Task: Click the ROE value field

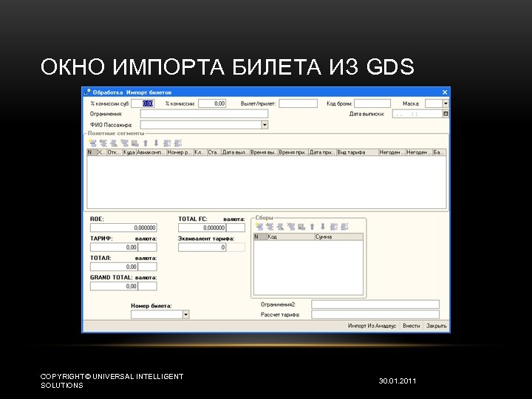Action: pos(123,228)
